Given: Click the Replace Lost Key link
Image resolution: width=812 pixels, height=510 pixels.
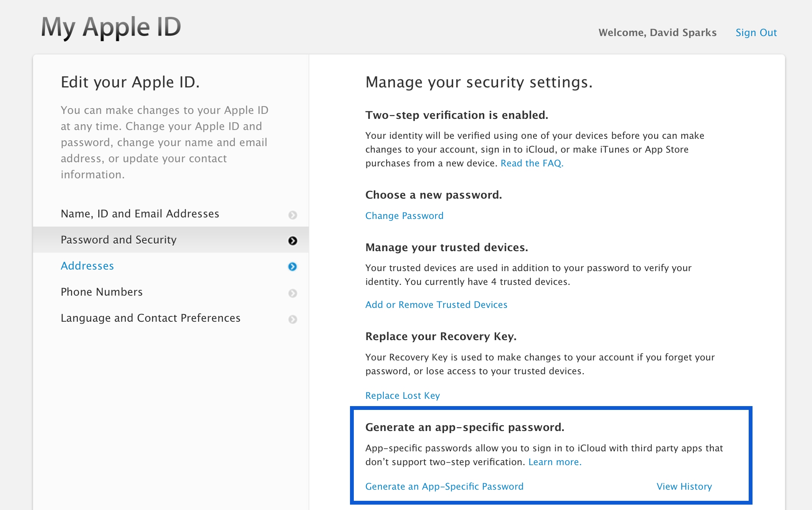Looking at the screenshot, I should click(x=403, y=396).
